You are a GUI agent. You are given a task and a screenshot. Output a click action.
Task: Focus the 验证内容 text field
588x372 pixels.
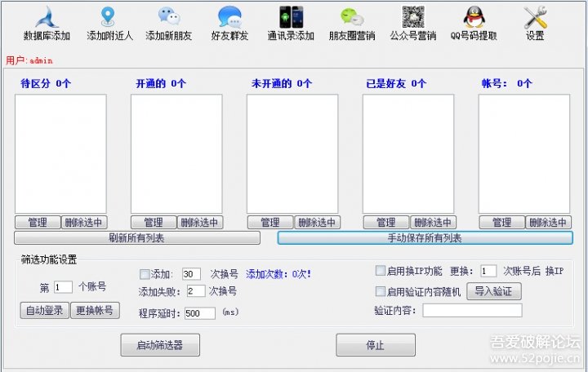point(473,310)
